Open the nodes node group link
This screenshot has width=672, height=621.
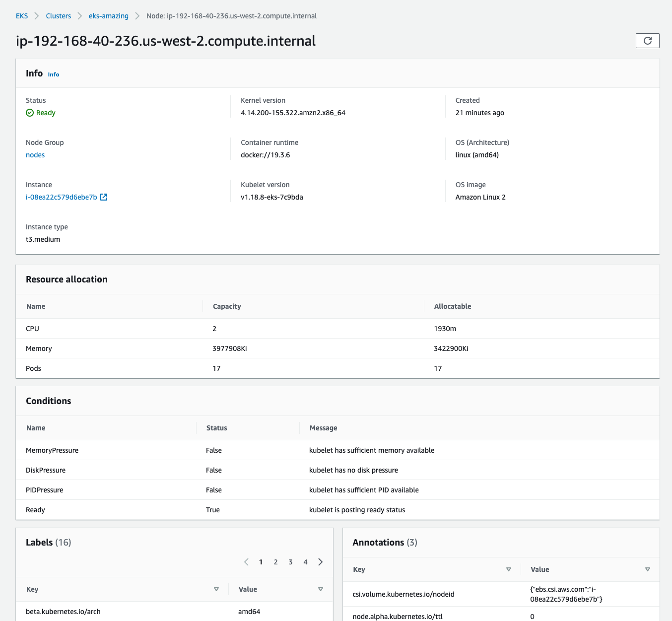(x=35, y=155)
